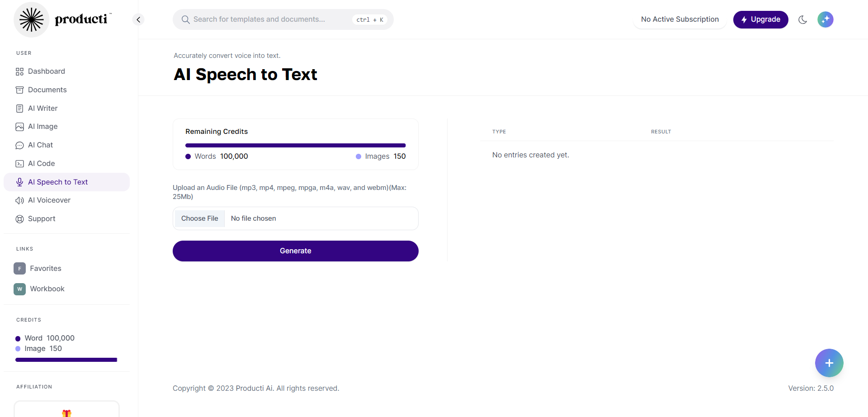The image size is (868, 417).
Task: Select AI Writer in the sidebar
Action: click(x=42, y=109)
